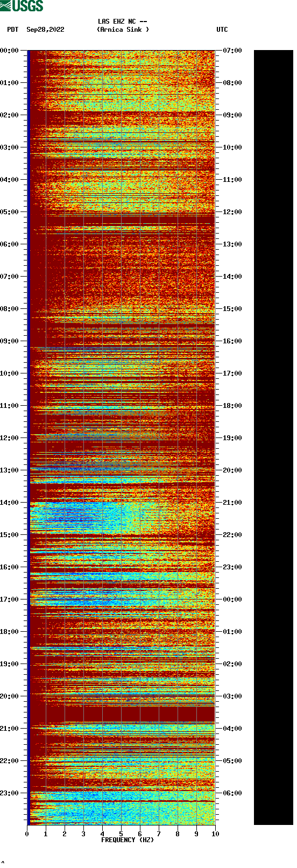The width and height of the screenshot is (297, 868).
Task: Click the 11:00 UTC time label
Action: point(232,180)
